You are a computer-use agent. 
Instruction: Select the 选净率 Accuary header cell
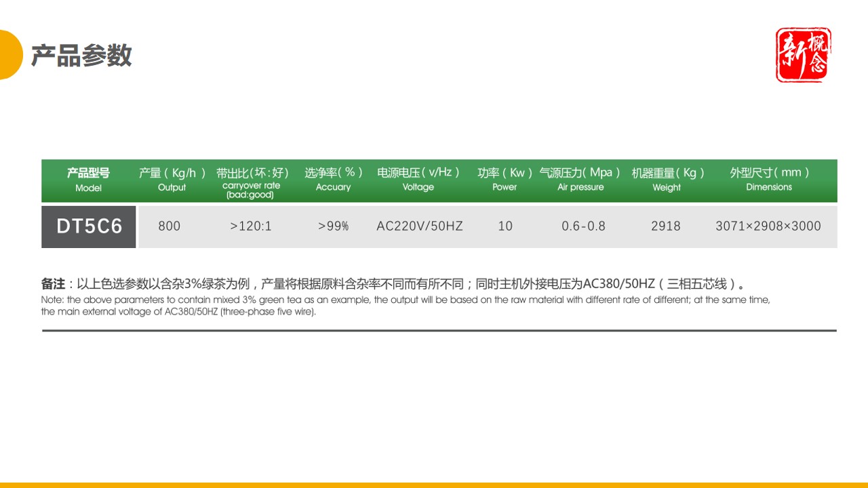pyautogui.click(x=334, y=180)
